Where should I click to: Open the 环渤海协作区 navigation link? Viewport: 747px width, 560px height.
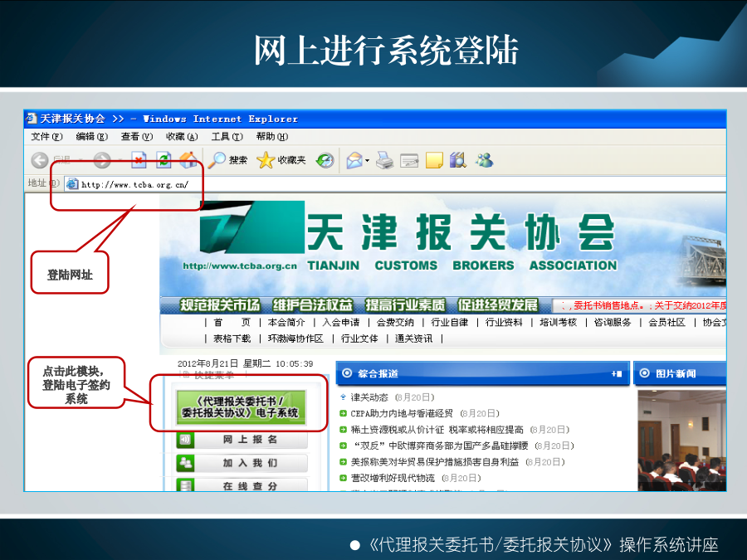tap(295, 338)
